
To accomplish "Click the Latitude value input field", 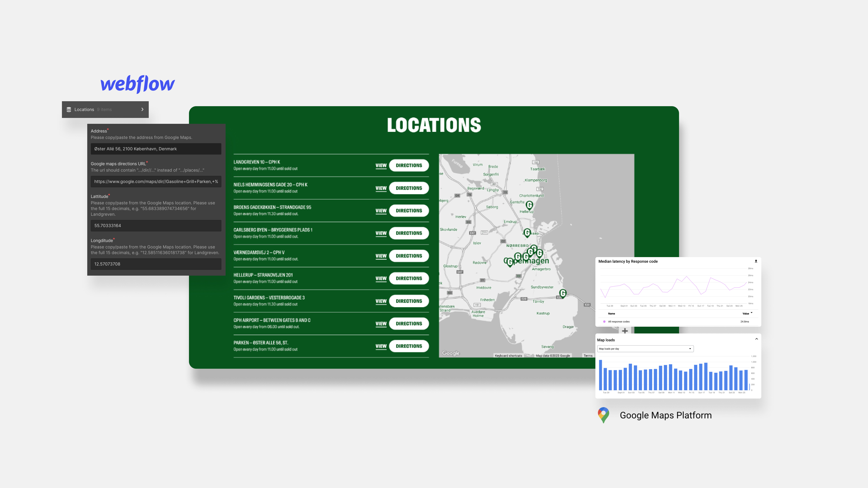I will coord(156,225).
